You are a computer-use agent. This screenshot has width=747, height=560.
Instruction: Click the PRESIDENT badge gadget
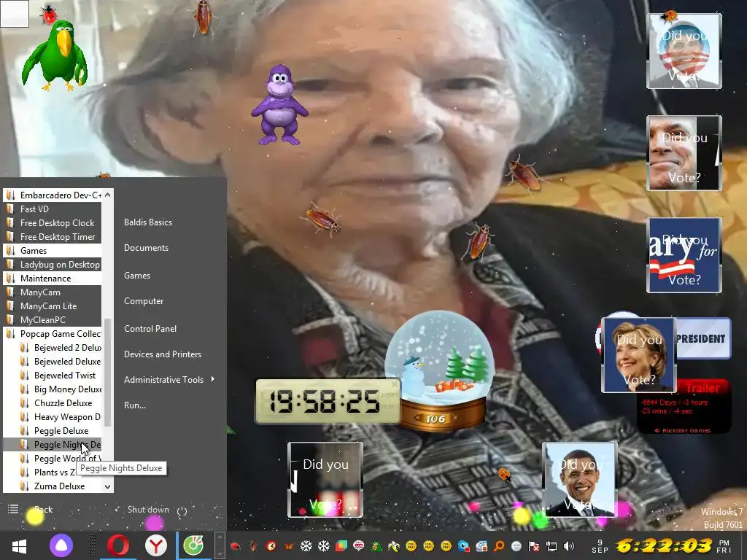[703, 338]
